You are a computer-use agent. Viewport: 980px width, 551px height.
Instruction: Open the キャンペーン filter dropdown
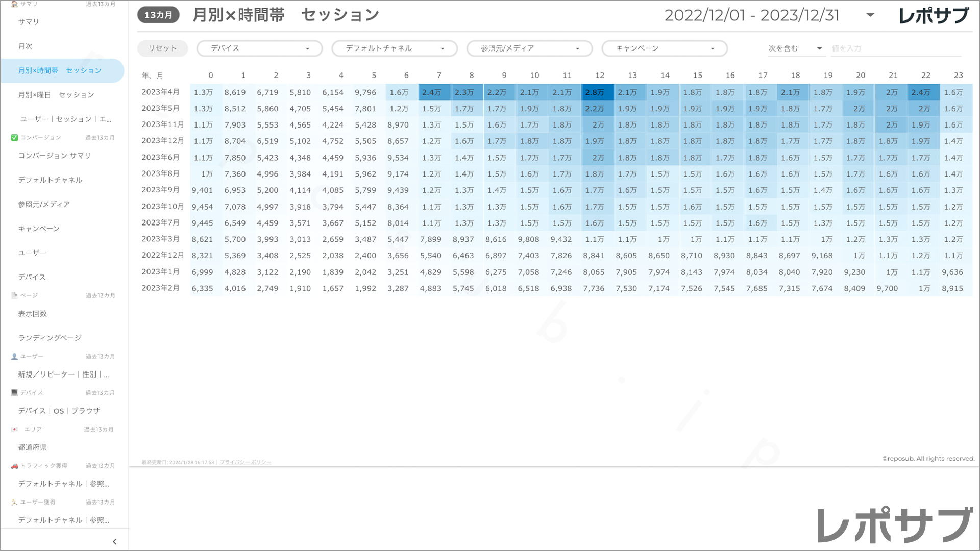click(x=664, y=48)
